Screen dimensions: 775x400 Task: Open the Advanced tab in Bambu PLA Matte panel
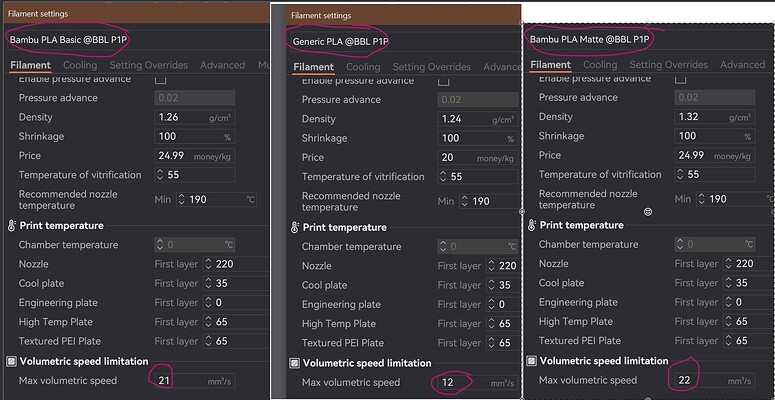[742, 65]
